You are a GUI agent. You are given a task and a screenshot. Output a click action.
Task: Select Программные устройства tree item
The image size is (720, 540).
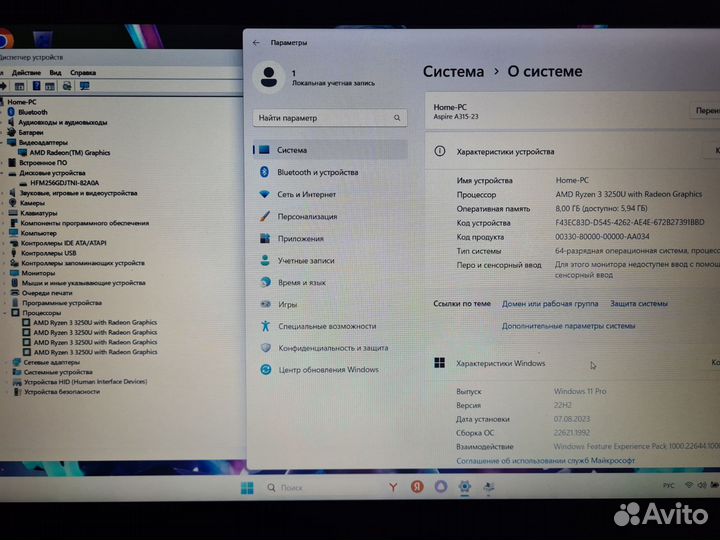tap(62, 303)
